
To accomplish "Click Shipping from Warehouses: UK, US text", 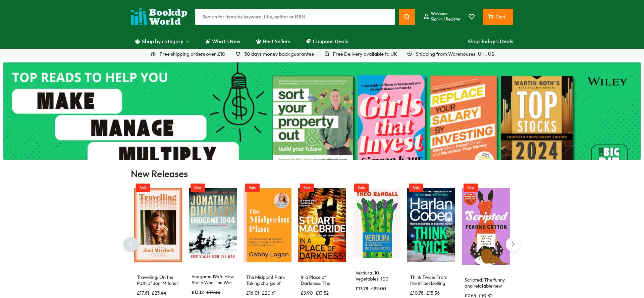I will click(x=454, y=54).
